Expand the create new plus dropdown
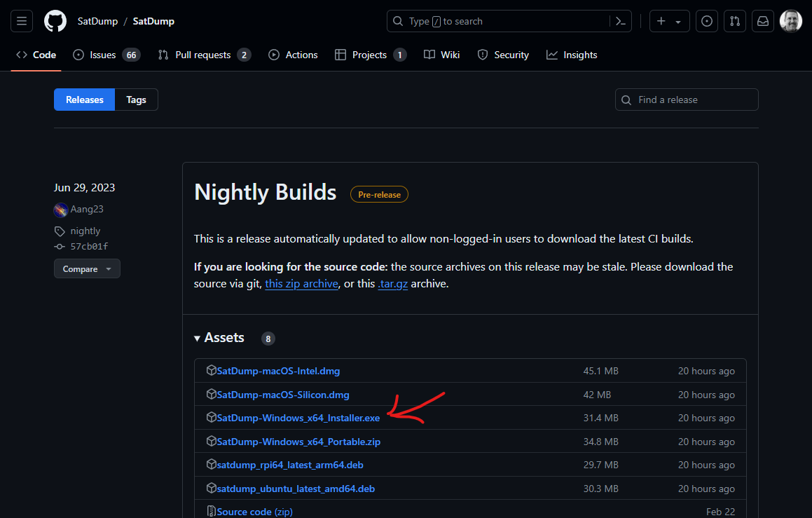Viewport: 812px width, 518px height. tap(669, 22)
